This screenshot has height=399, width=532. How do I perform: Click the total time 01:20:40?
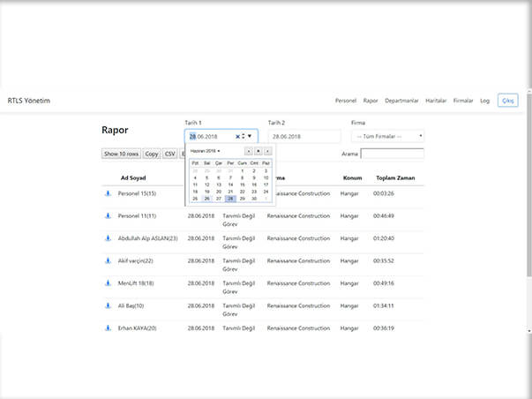click(x=384, y=238)
